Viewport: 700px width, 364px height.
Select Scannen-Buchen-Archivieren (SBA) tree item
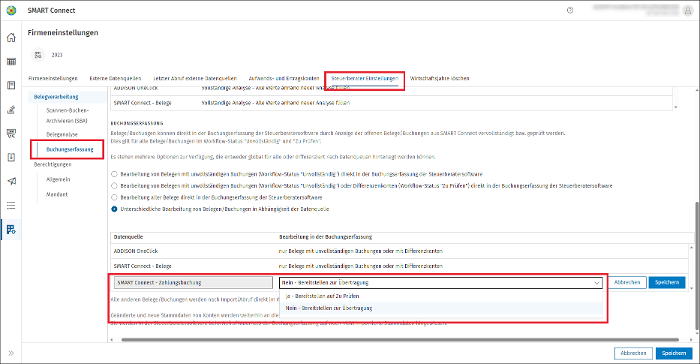click(67, 115)
